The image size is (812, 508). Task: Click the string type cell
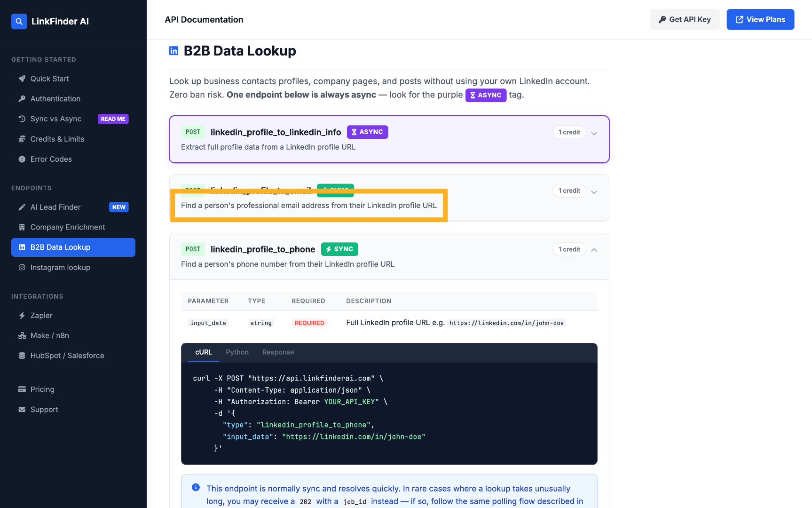(261, 323)
